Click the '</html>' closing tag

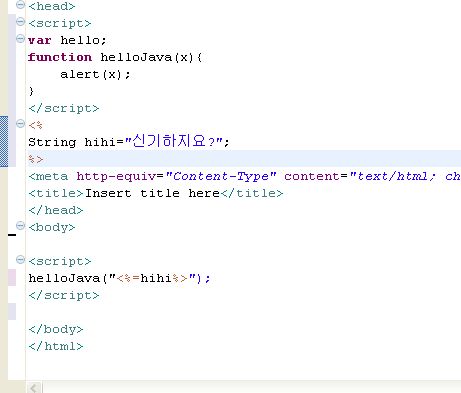tap(56, 346)
